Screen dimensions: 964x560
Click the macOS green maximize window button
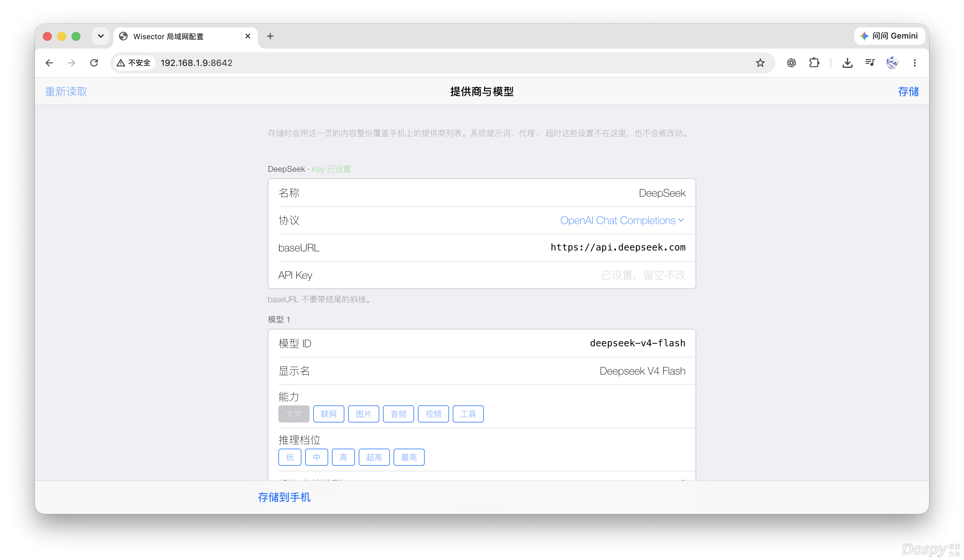pyautogui.click(x=76, y=36)
